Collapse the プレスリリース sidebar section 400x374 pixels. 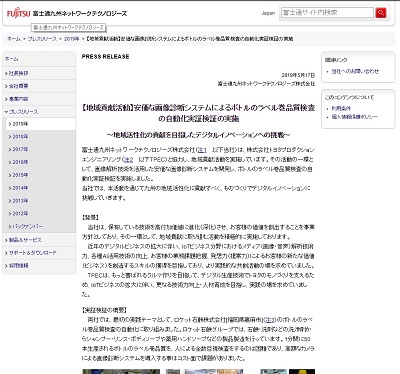39,112
